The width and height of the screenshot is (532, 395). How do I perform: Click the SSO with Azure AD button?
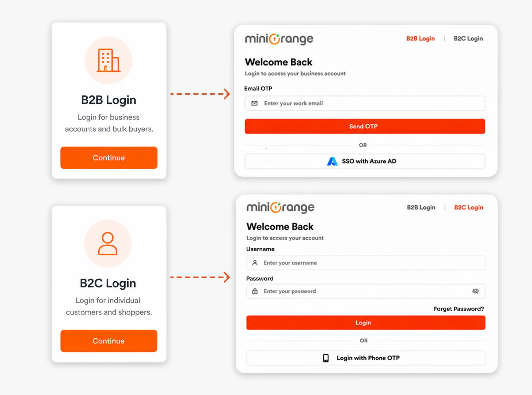pos(365,161)
